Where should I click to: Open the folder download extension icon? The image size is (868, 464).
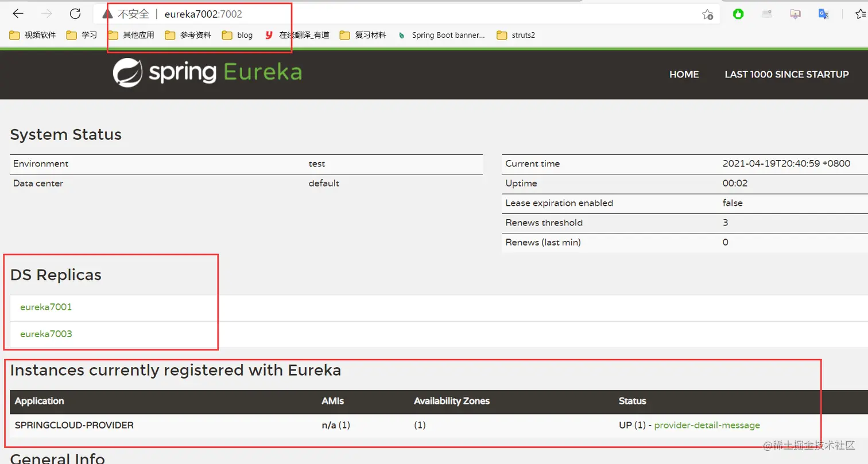pos(795,14)
